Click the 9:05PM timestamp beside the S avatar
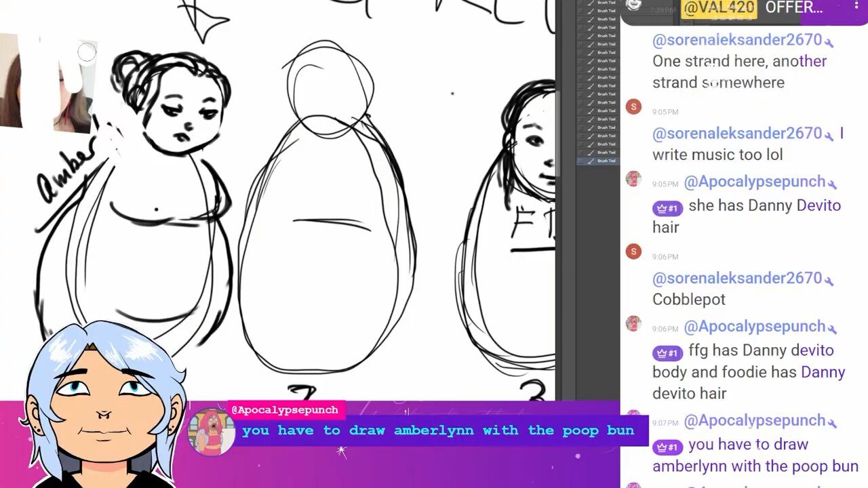This screenshot has height=488, width=868. (x=665, y=112)
